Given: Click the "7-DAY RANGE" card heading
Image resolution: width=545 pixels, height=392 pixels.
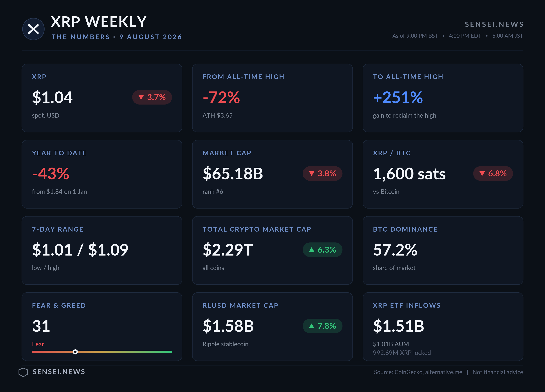Looking at the screenshot, I should [58, 229].
